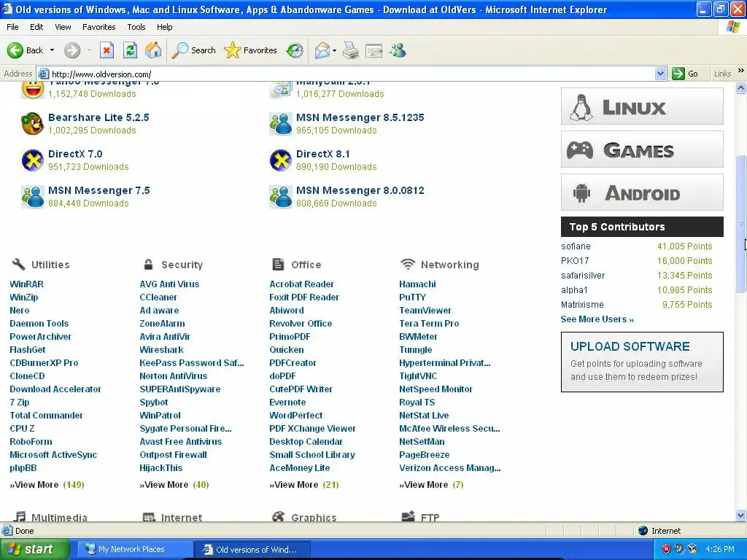Screen dimensions: 747x560
Task: Open the Messenger people toolbar icon
Action: (x=398, y=50)
